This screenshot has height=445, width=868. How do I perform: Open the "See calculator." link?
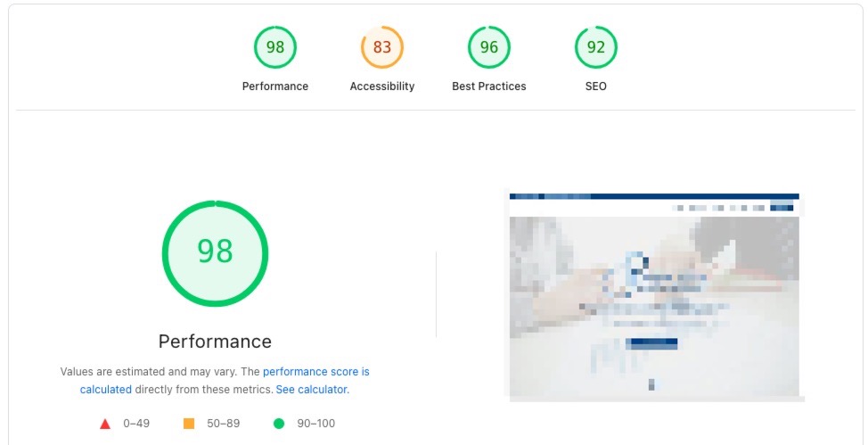312,390
